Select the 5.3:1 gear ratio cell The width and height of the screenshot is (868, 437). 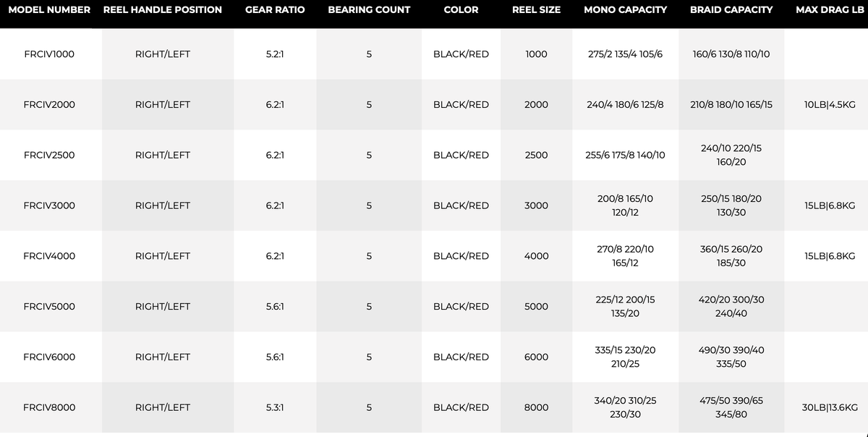[275, 407]
